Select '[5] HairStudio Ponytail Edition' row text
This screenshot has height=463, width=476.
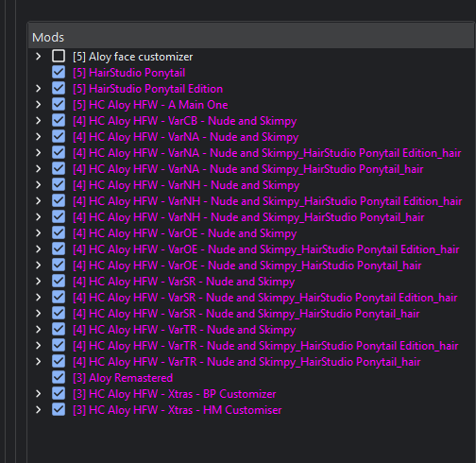coord(148,89)
